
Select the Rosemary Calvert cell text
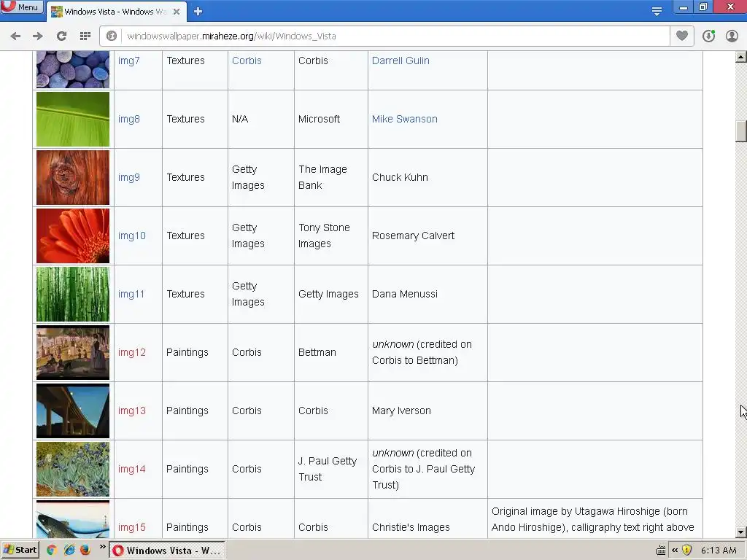(413, 236)
